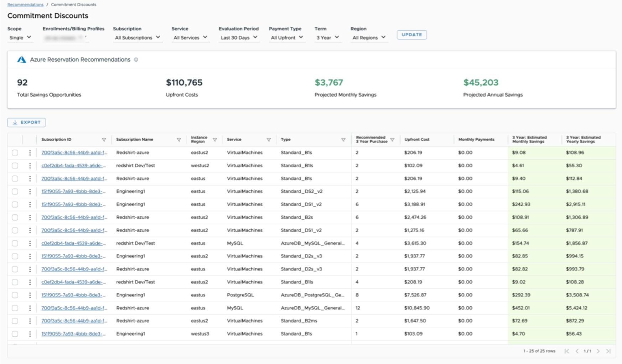Open row actions for westus3 Standard_B1s row
Image resolution: width=622 pixels, height=364 pixels.
pyautogui.click(x=30, y=334)
